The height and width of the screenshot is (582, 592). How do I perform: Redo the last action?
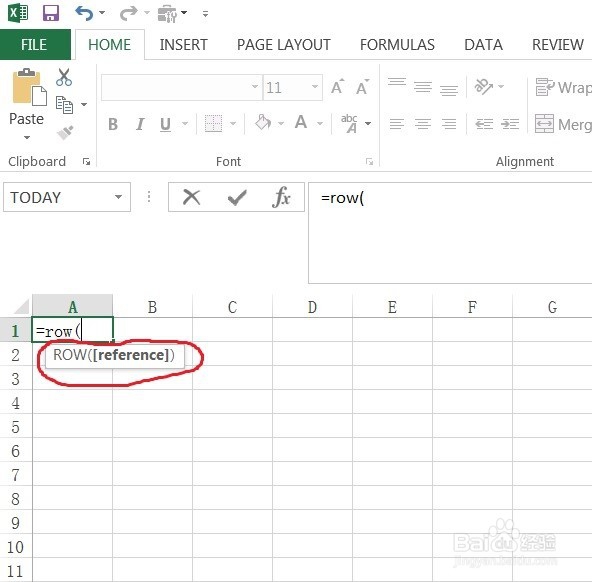(x=128, y=13)
